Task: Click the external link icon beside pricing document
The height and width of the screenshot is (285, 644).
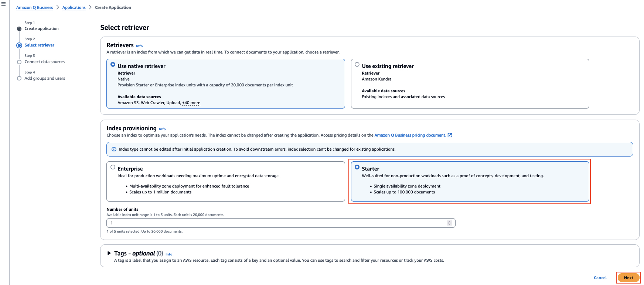Action: click(x=450, y=135)
